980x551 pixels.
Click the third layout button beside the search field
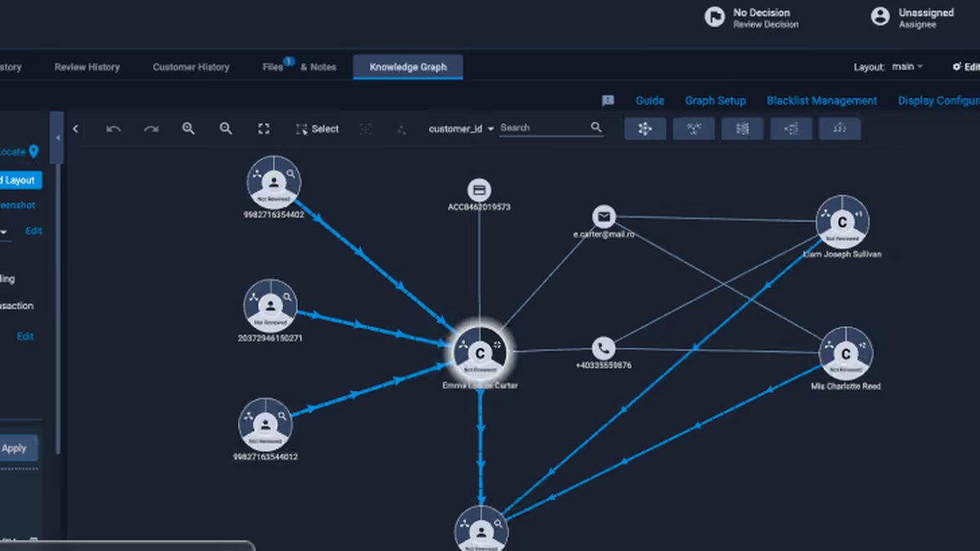pyautogui.click(x=742, y=129)
